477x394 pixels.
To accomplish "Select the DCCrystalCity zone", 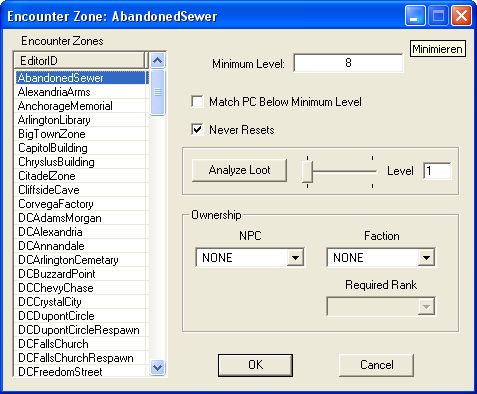I will pos(81,302).
